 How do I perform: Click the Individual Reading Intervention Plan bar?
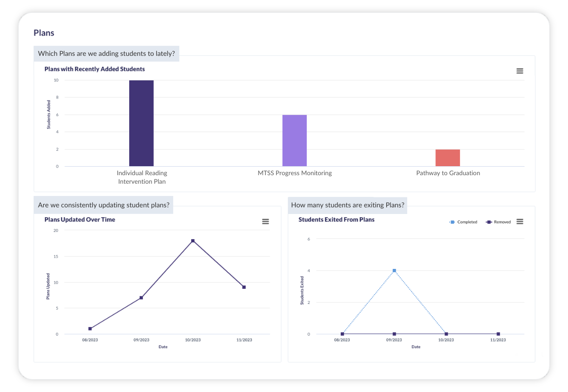(x=142, y=123)
